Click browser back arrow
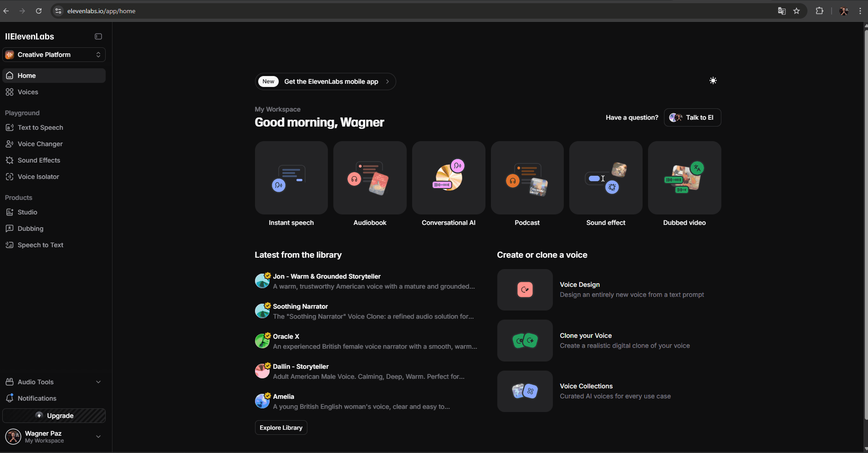Viewport: 868px width, 453px height. pyautogui.click(x=6, y=11)
